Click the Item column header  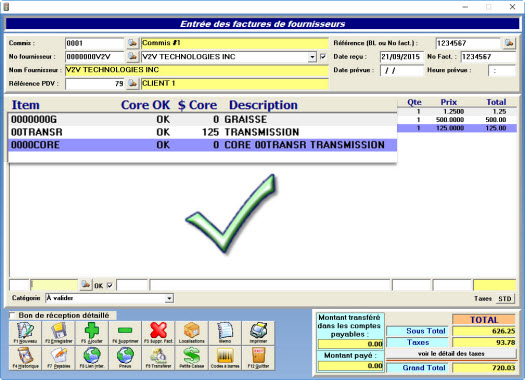tap(25, 105)
